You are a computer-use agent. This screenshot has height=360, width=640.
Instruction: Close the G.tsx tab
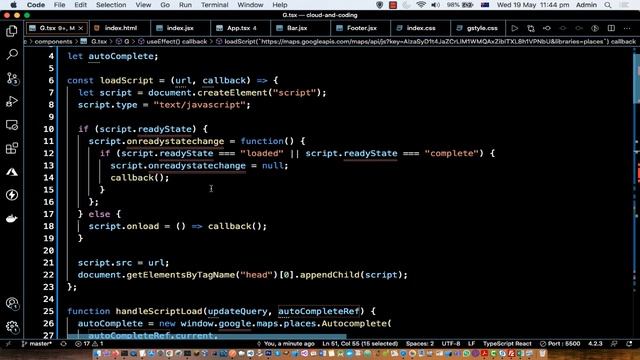pyautogui.click(x=81, y=28)
